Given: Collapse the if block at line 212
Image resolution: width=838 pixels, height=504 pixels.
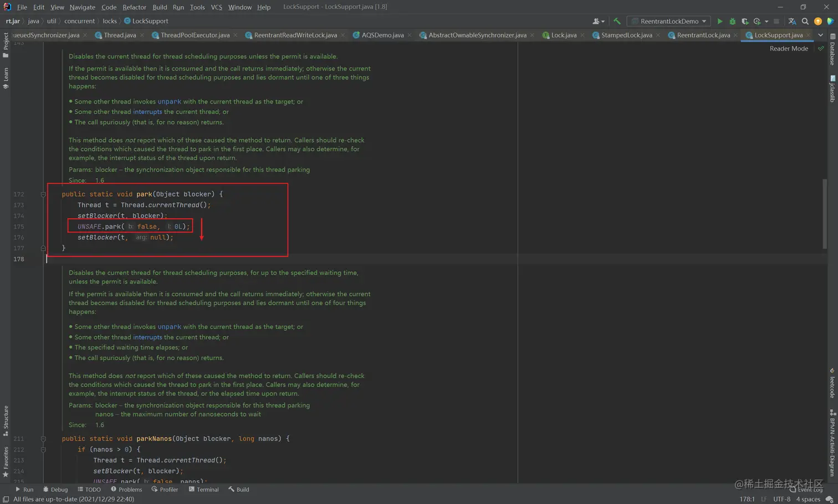Looking at the screenshot, I should point(43,450).
